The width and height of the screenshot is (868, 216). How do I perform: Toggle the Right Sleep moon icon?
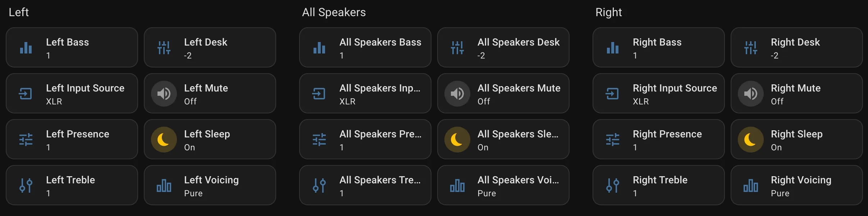751,140
